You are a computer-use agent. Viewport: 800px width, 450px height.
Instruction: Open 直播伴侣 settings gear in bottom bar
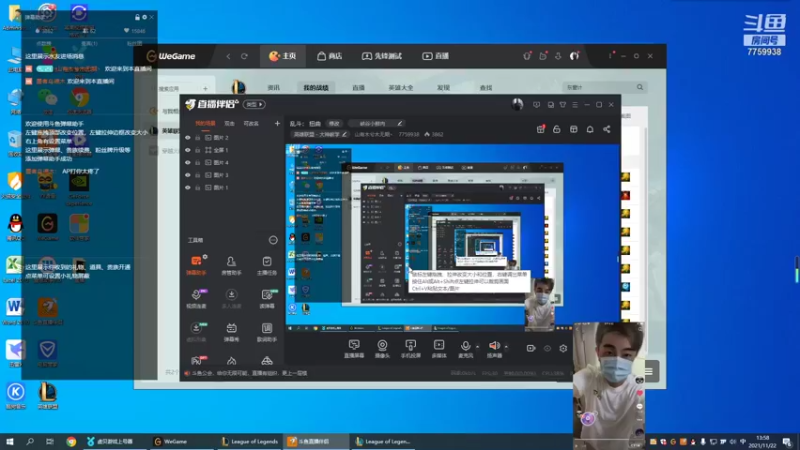563,348
